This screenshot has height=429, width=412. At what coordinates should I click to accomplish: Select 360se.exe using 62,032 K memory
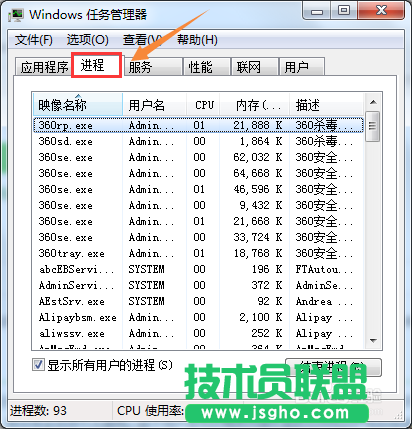click(x=198, y=157)
